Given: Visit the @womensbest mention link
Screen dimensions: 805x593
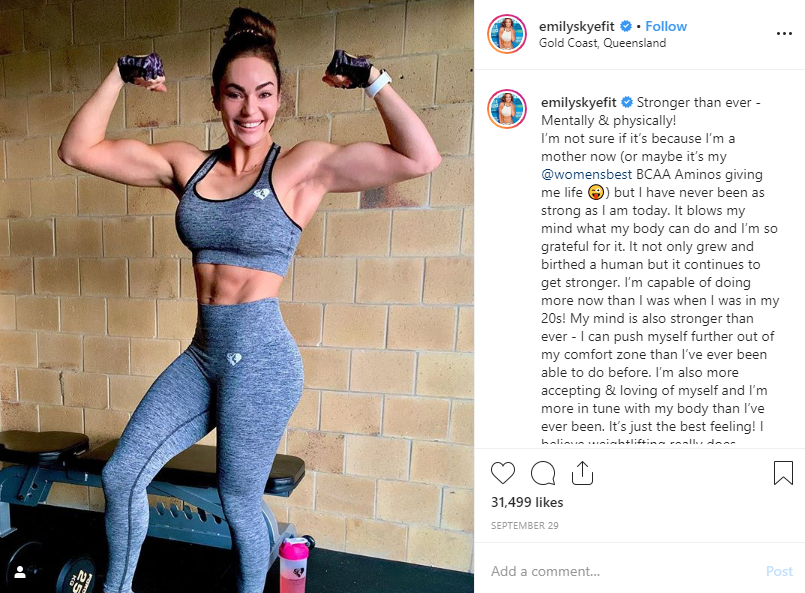Looking at the screenshot, I should [x=586, y=175].
